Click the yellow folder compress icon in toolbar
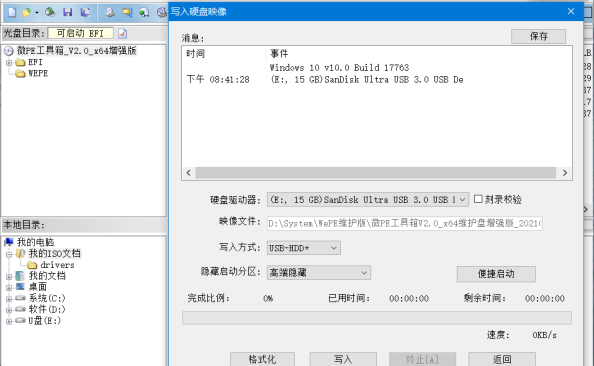This screenshot has width=594, height=366. (127, 13)
